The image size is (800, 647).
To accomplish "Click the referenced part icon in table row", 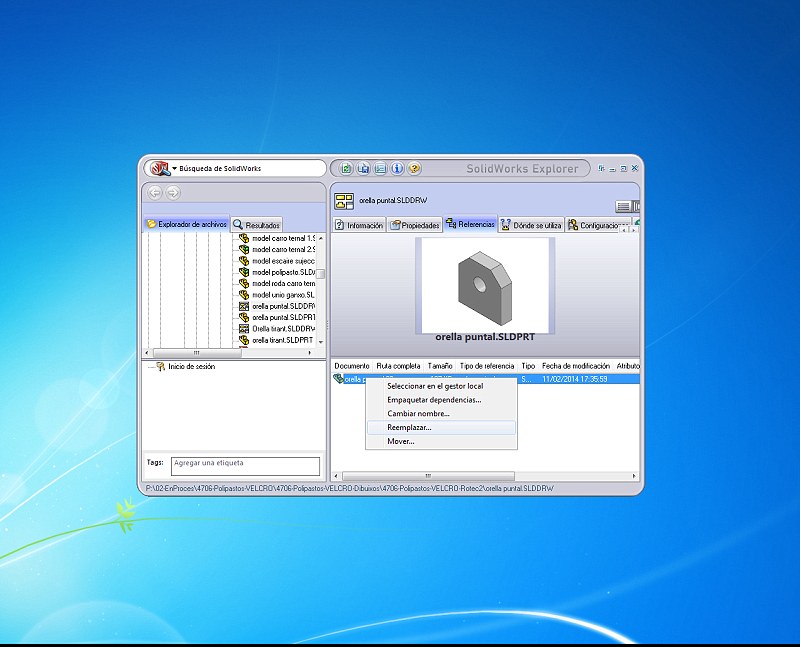I will (338, 379).
